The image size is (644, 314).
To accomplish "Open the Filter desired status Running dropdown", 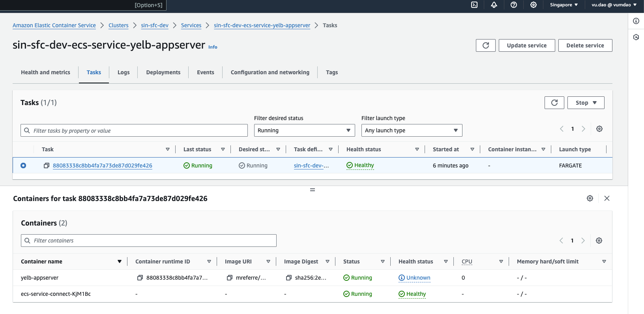I will (305, 130).
